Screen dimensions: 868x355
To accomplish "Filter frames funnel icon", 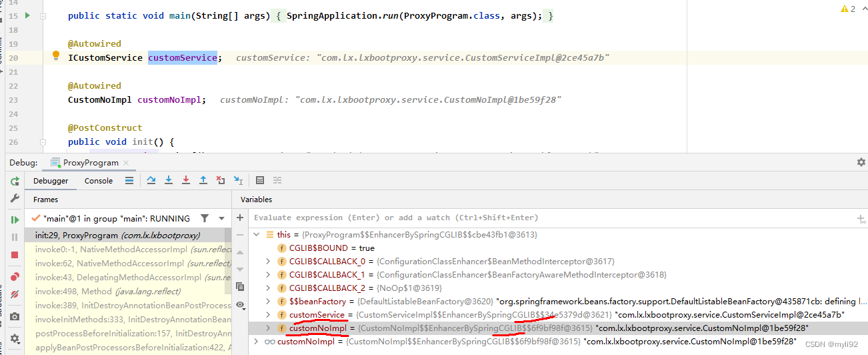I will 205,218.
